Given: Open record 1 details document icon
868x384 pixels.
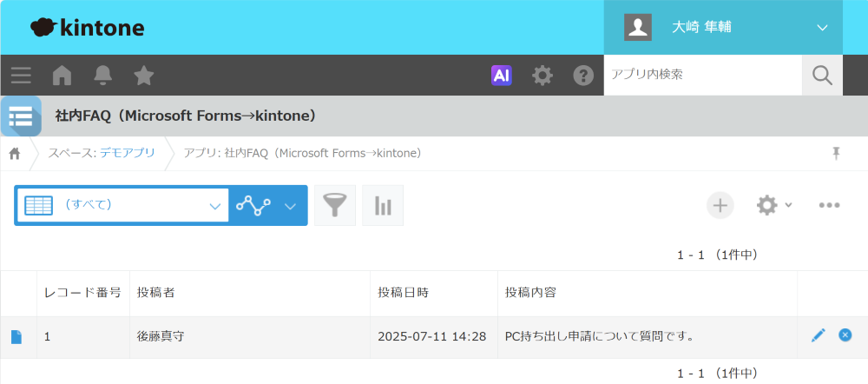Looking at the screenshot, I should (16, 337).
